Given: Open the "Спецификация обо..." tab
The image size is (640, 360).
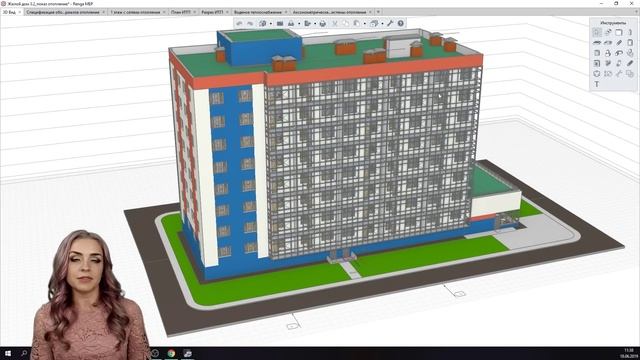Looking at the screenshot, I should click(x=62, y=12).
